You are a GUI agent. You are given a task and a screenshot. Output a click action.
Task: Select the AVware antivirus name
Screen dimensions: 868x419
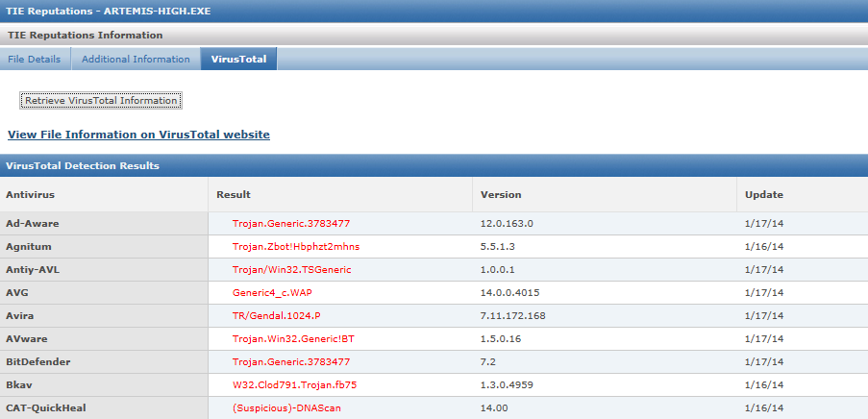coord(26,338)
